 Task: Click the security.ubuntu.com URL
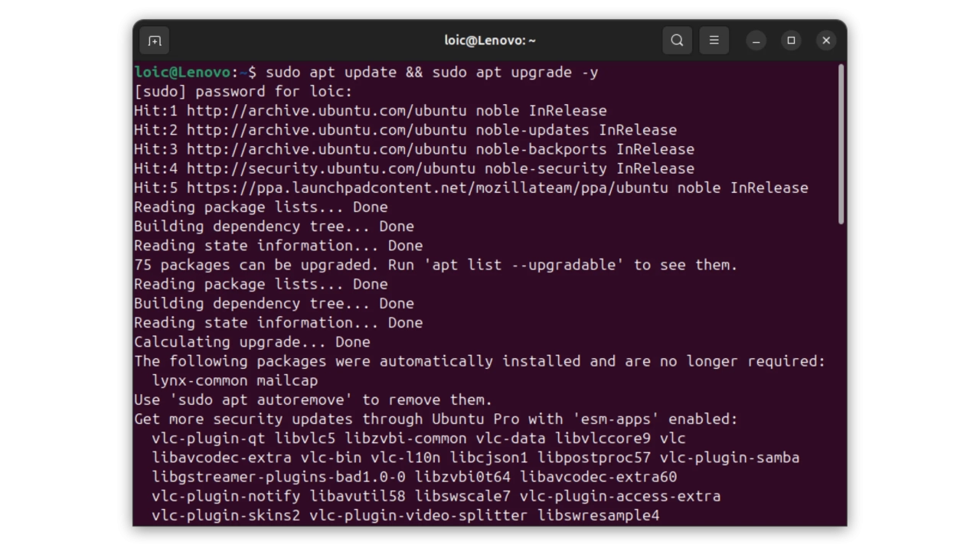(331, 168)
